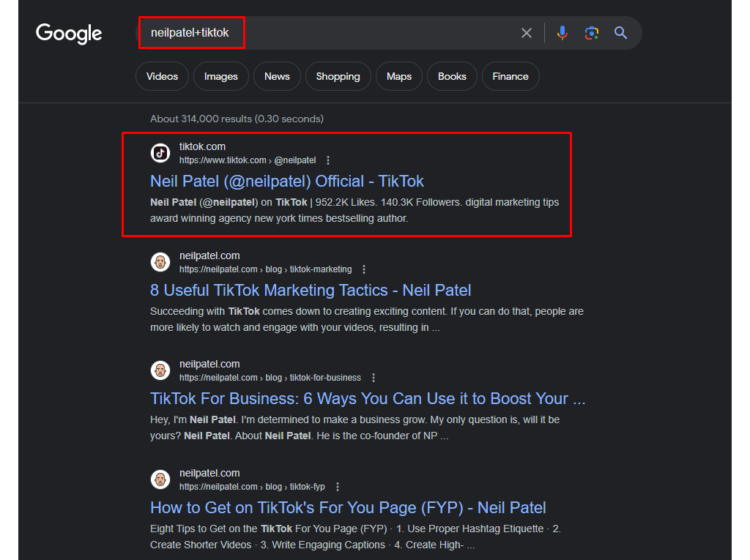Click Neil Patel favicon beside tiktok-for-business result

(160, 370)
